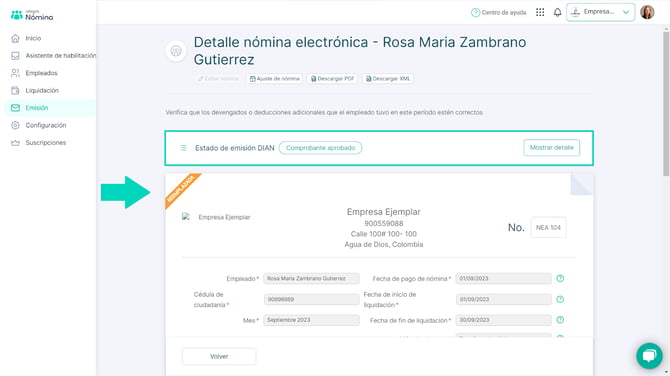Click help icon beside Fecha de pago

click(560, 279)
